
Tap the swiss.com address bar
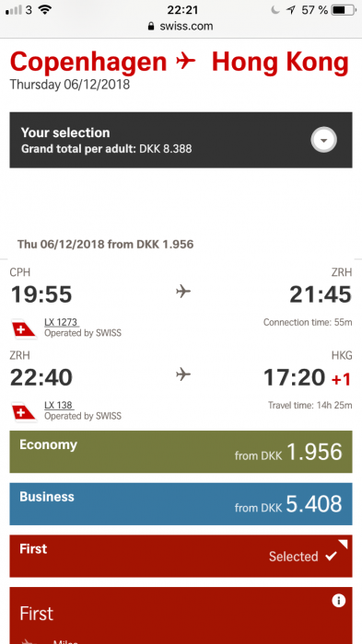(181, 27)
